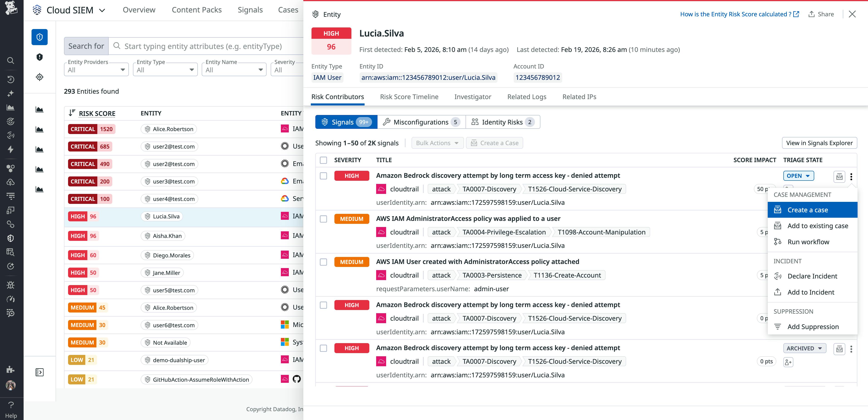Select the bug tracking icon in the sidebar
This screenshot has height=420, width=868.
pos(10,285)
